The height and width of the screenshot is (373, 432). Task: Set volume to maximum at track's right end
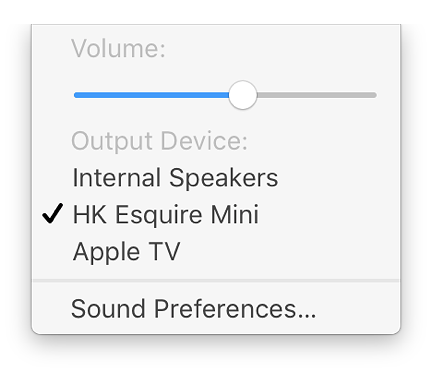pos(375,95)
